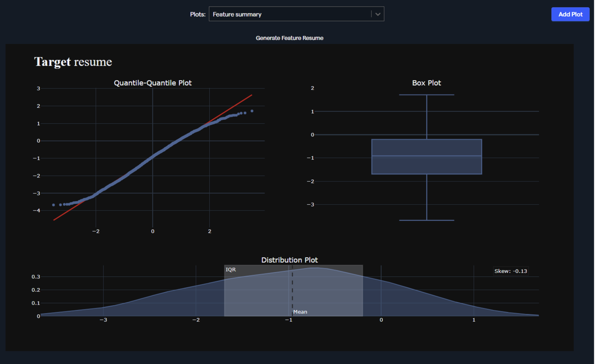Click the dashed Mean marker line
The width and height of the screenshot is (595, 364).
point(292,291)
